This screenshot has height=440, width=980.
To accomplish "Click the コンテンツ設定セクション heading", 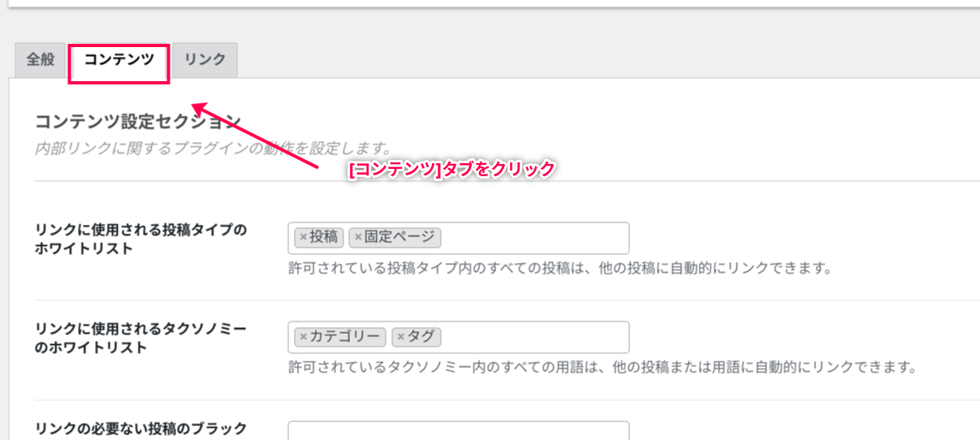I will pyautogui.click(x=138, y=123).
